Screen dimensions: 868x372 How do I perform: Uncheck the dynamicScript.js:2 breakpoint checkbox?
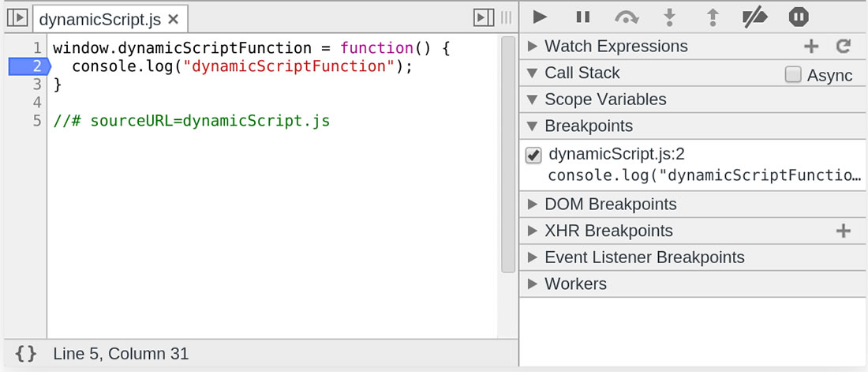533,155
